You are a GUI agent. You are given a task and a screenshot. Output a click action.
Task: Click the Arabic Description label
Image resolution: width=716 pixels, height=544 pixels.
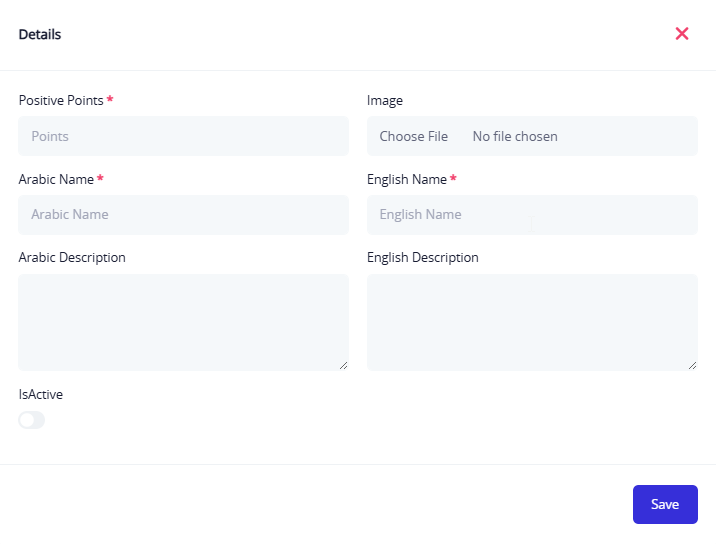72,257
